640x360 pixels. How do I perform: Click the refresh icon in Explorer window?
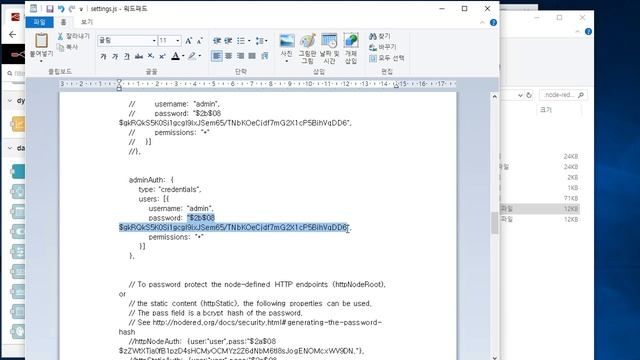529,95
